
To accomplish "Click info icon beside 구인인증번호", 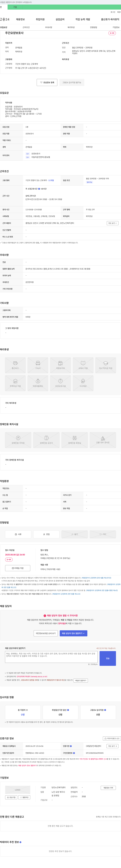I will pos(74,753).
